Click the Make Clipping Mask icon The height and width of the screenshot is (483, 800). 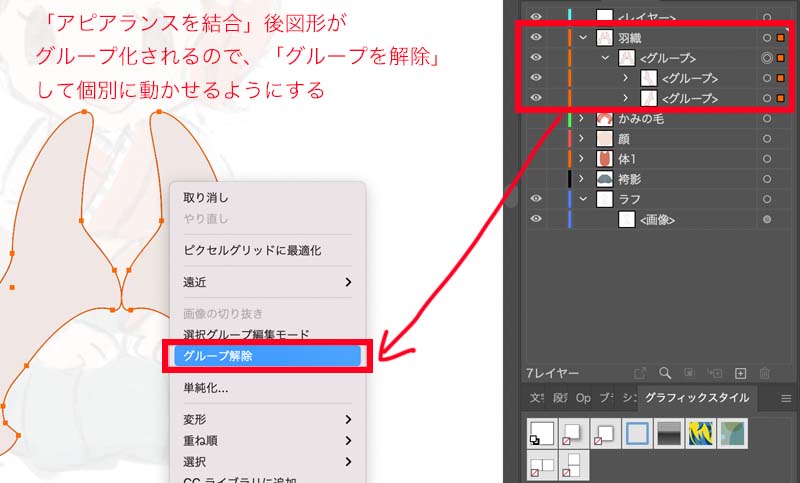coord(689,373)
